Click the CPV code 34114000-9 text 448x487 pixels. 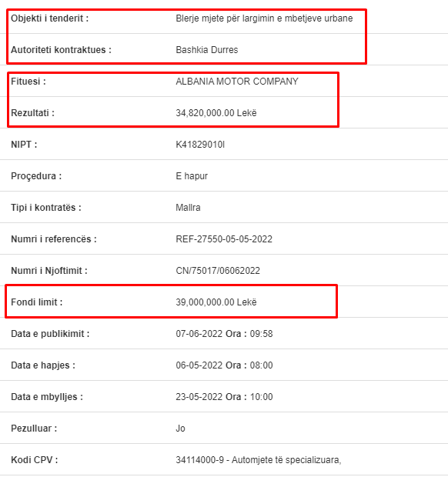(x=200, y=459)
